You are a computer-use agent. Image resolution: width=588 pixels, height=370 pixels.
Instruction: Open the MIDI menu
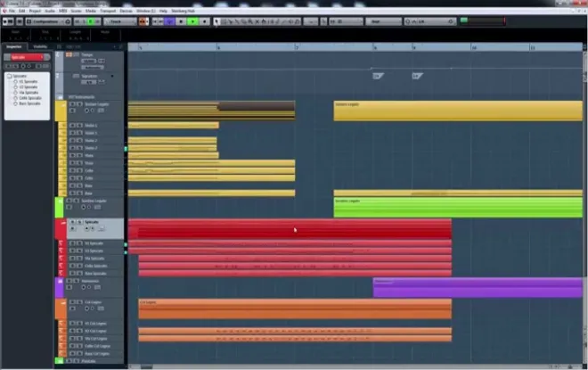[x=62, y=11]
